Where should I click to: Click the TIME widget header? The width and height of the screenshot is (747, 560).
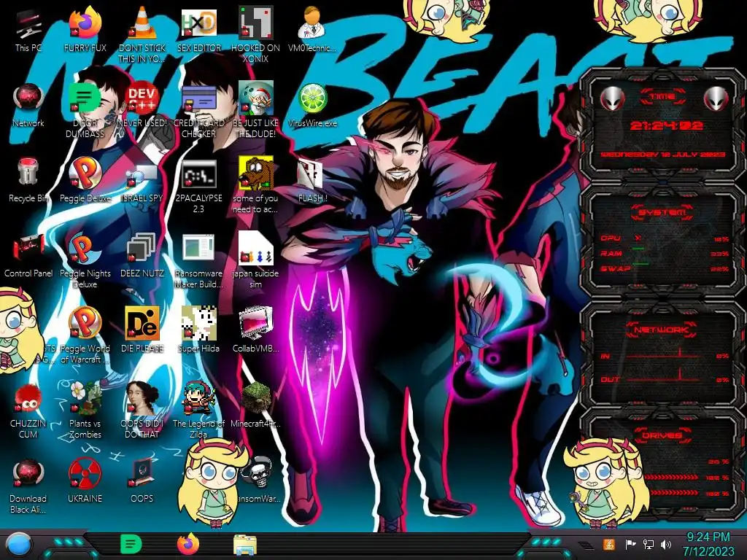click(662, 97)
